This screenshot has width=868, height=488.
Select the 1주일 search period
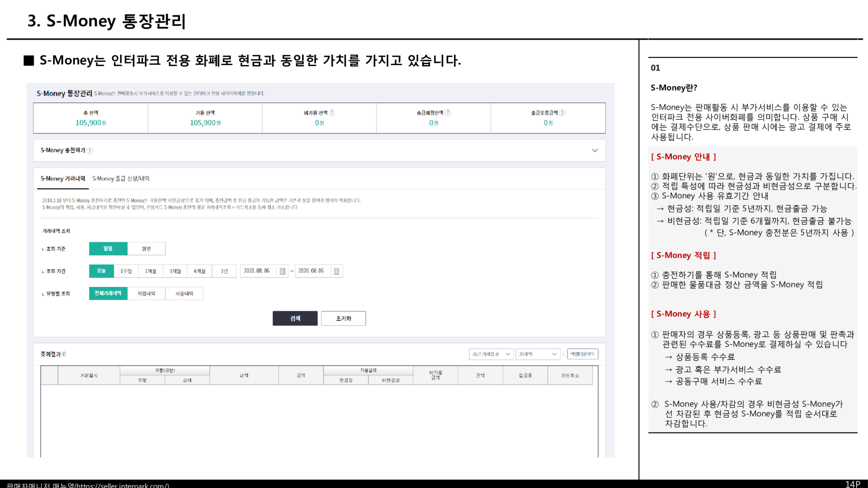pyautogui.click(x=126, y=271)
